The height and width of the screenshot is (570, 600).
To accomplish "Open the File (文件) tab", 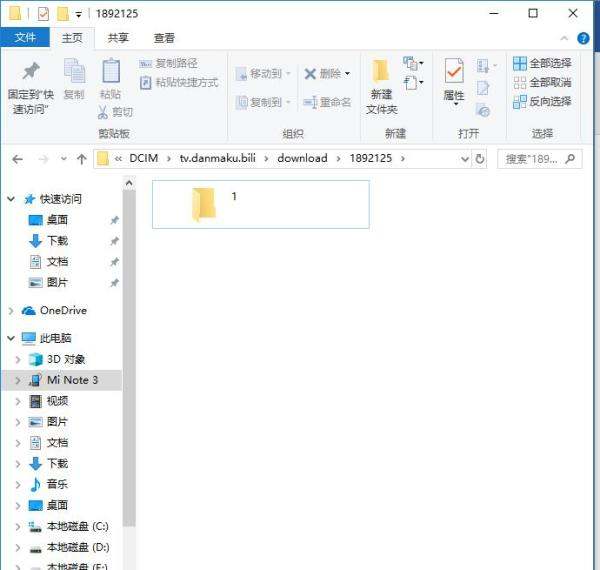I will 25,37.
